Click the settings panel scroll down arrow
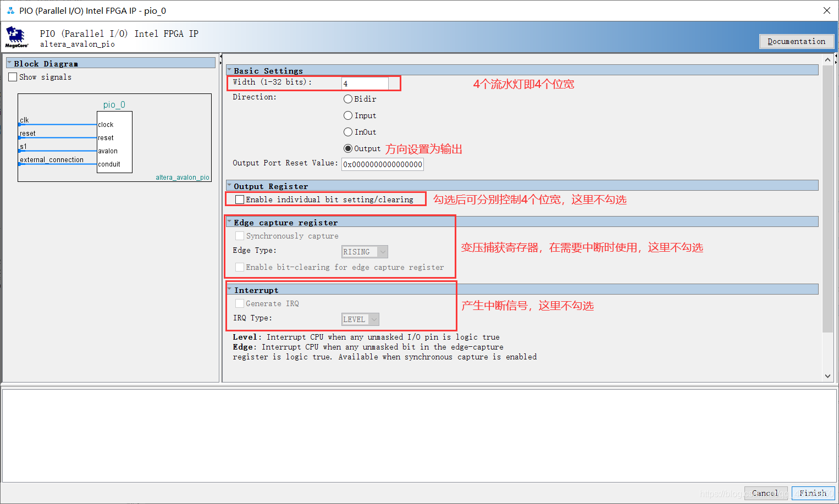Image resolution: width=839 pixels, height=504 pixels. [x=827, y=376]
